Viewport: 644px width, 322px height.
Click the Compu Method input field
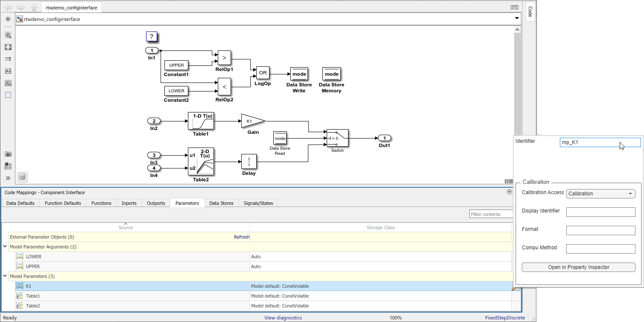(x=601, y=249)
